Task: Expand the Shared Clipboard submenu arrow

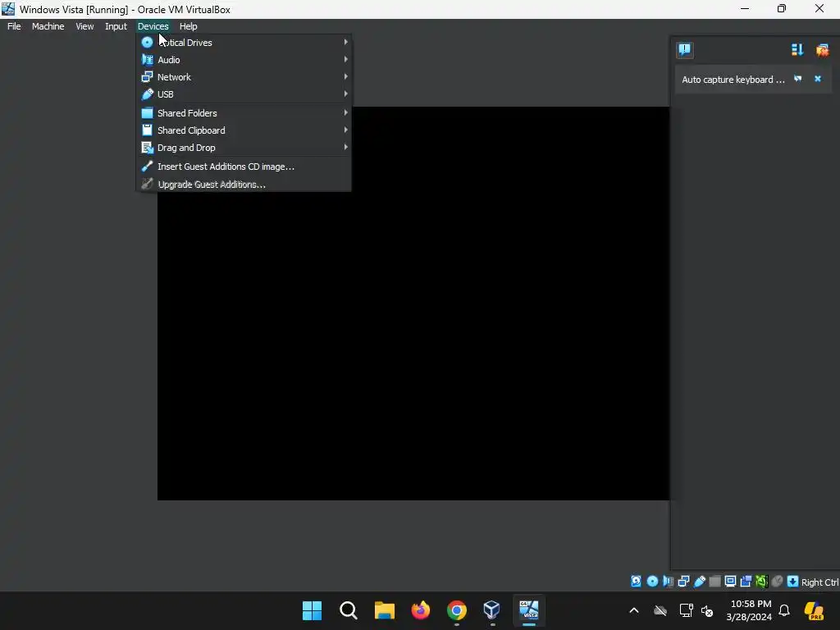Action: click(x=345, y=130)
